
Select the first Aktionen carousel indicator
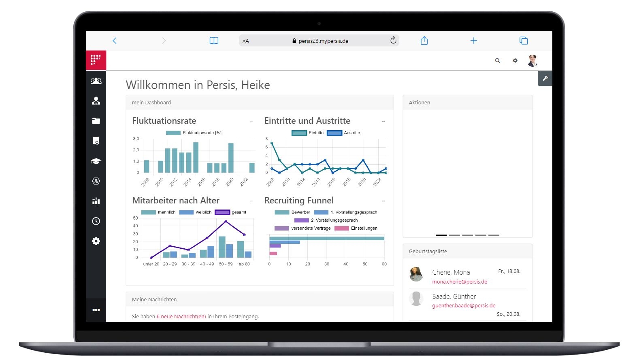click(x=441, y=235)
